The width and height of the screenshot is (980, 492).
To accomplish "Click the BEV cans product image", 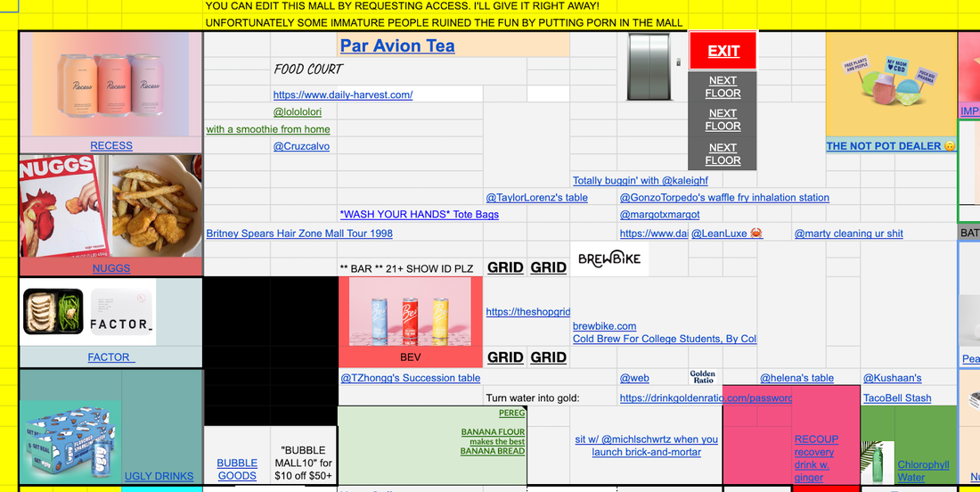I will coord(410,313).
